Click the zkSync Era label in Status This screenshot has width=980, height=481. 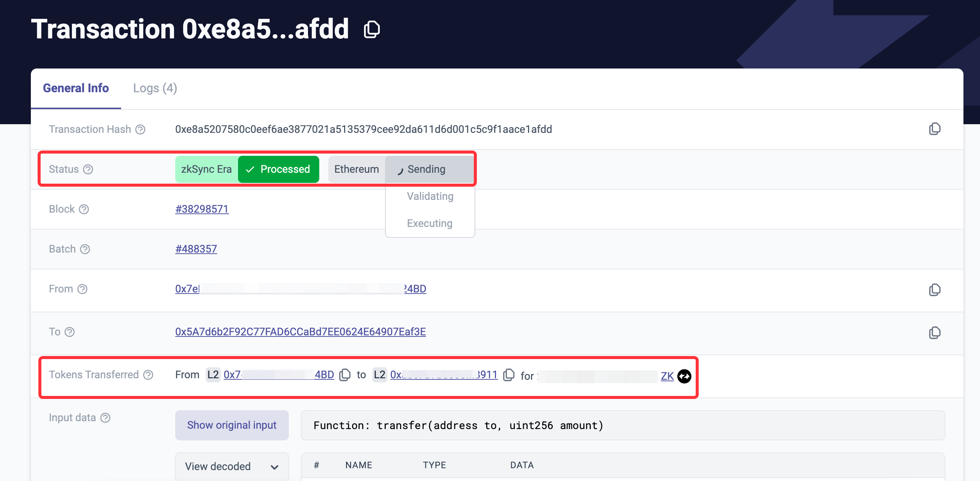pyautogui.click(x=206, y=169)
